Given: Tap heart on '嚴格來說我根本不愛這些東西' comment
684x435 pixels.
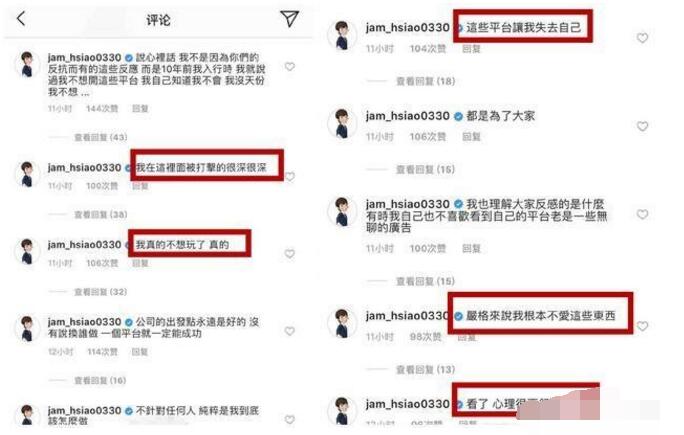Looking at the screenshot, I should tap(642, 326).
